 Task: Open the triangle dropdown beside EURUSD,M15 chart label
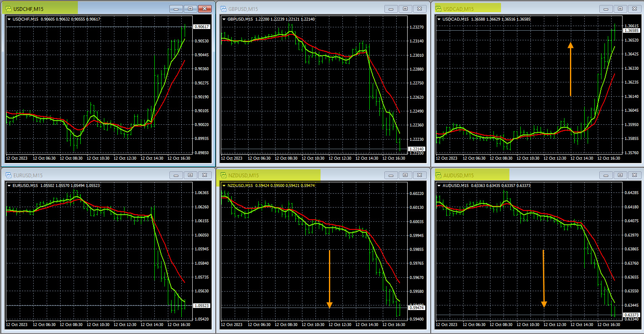point(9,185)
